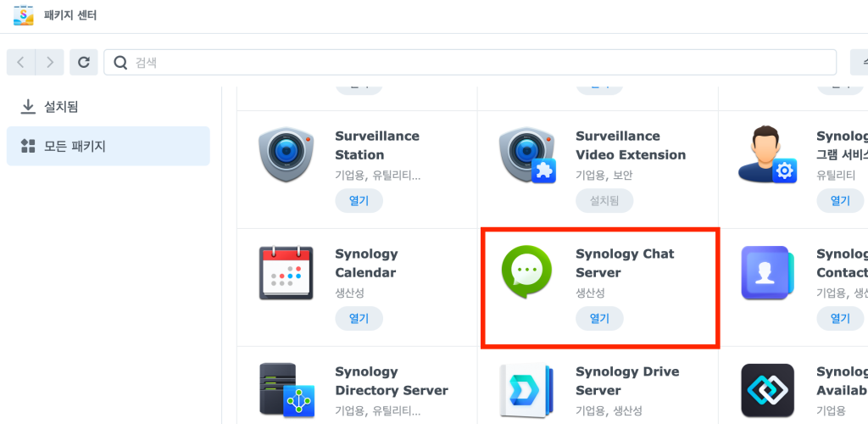Focus the 검색 search field
The width and height of the screenshot is (868, 424).
pyautogui.click(x=470, y=62)
